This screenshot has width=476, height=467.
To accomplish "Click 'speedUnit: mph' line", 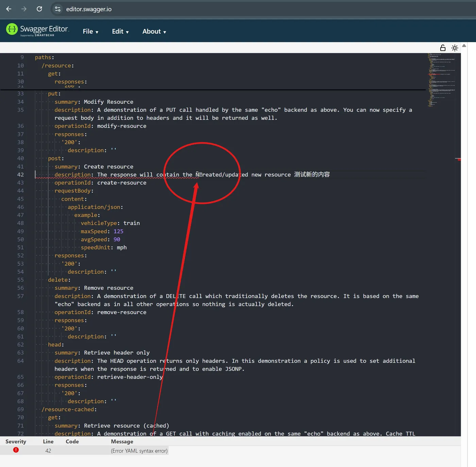I will point(104,248).
